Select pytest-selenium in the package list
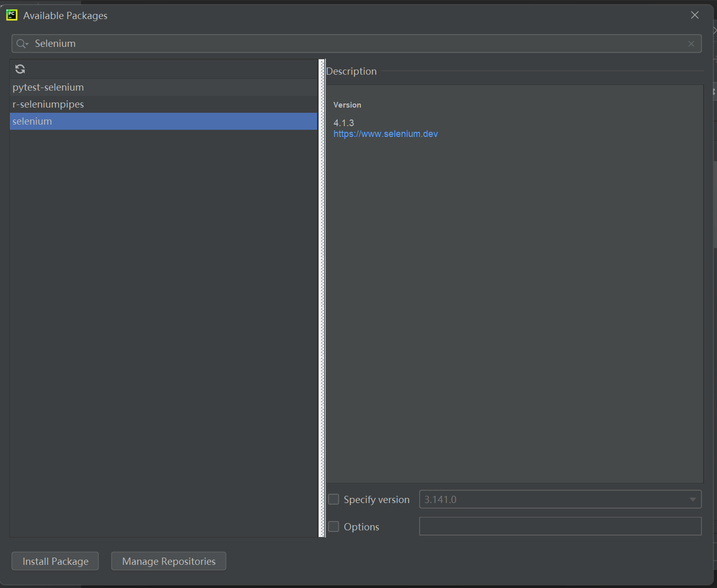Screen dimensions: 717x588 tap(164, 87)
